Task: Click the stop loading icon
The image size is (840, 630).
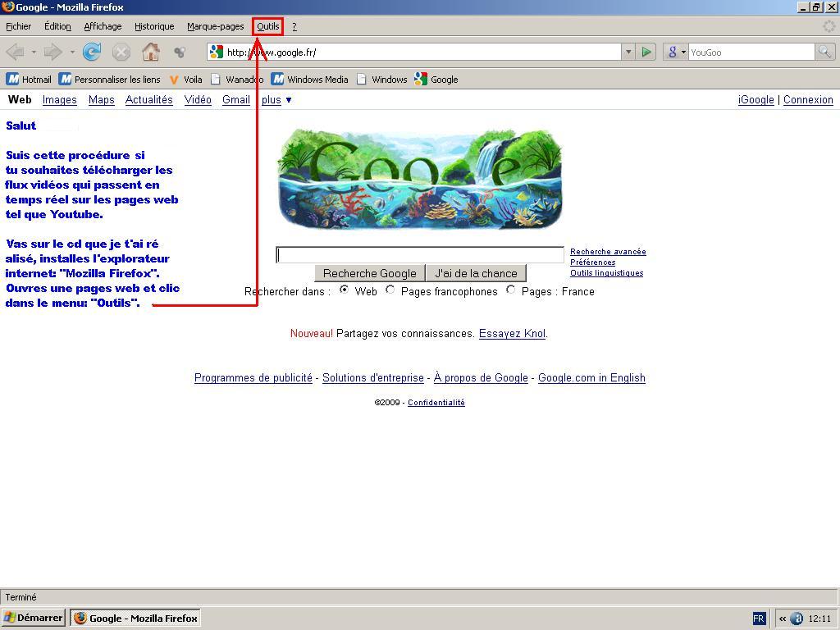Action: (121, 52)
